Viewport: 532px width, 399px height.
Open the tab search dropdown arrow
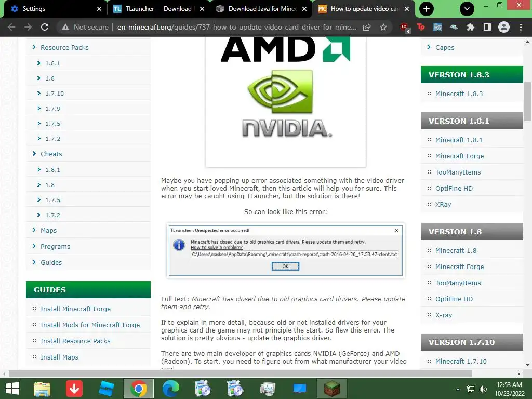(x=467, y=9)
